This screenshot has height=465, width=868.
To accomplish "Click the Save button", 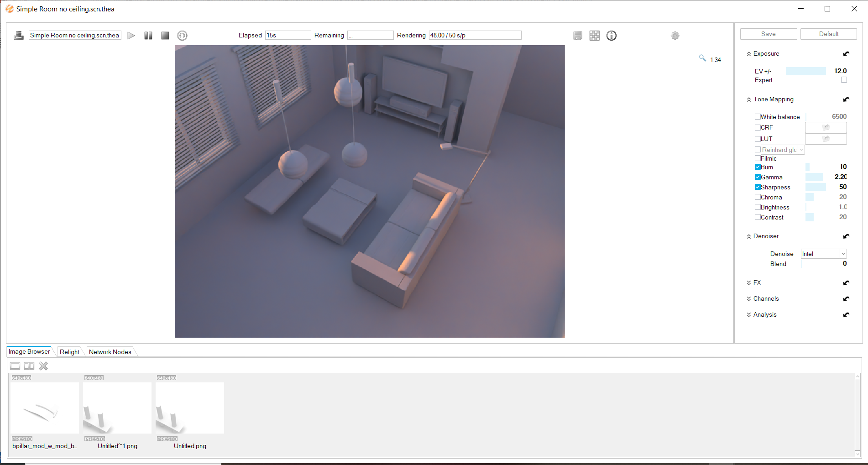I will pos(768,34).
